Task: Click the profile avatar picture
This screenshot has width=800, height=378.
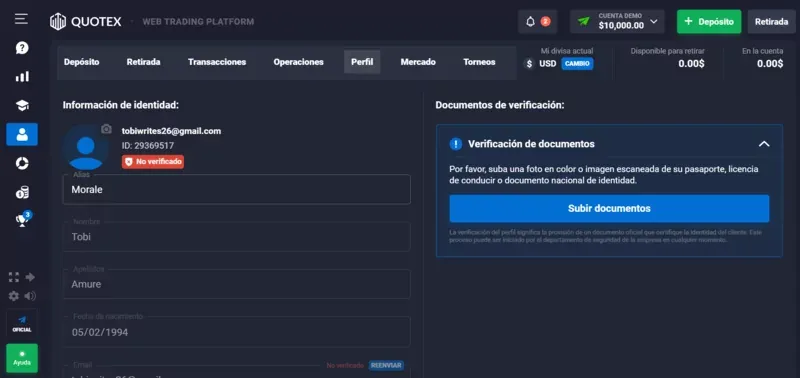Action: pyautogui.click(x=85, y=148)
